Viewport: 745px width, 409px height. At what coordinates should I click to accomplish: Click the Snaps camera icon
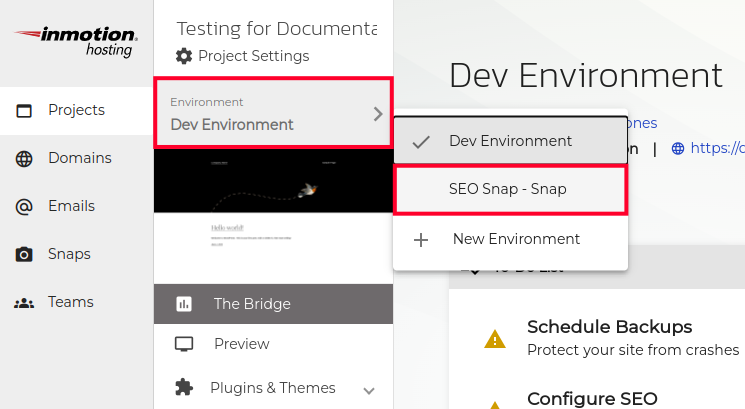(24, 254)
